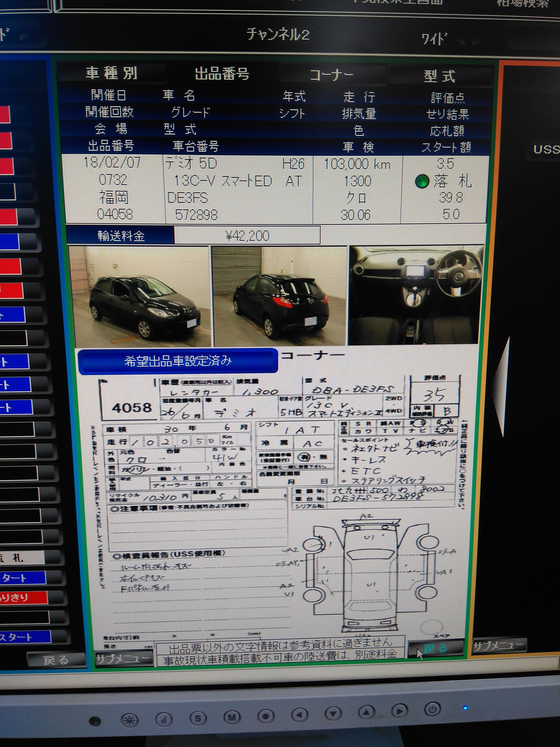Choose the 型式 header tab
This screenshot has width=560, height=747.
pyautogui.click(x=440, y=76)
